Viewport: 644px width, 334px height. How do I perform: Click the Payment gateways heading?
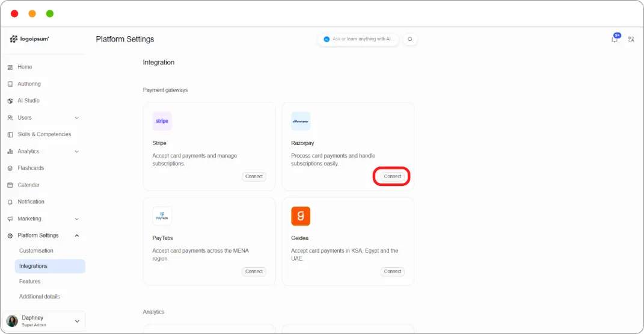tap(165, 90)
